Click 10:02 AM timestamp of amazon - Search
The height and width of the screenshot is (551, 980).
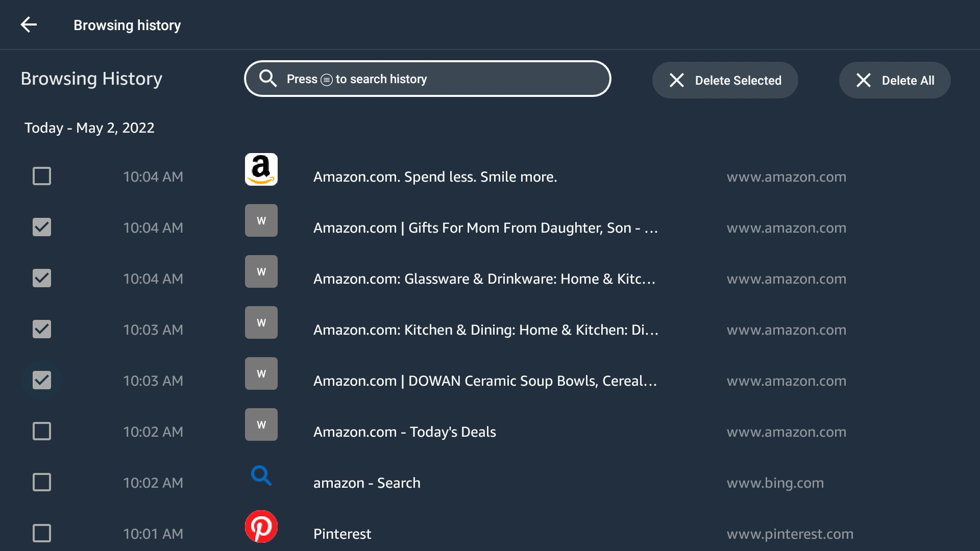(153, 483)
